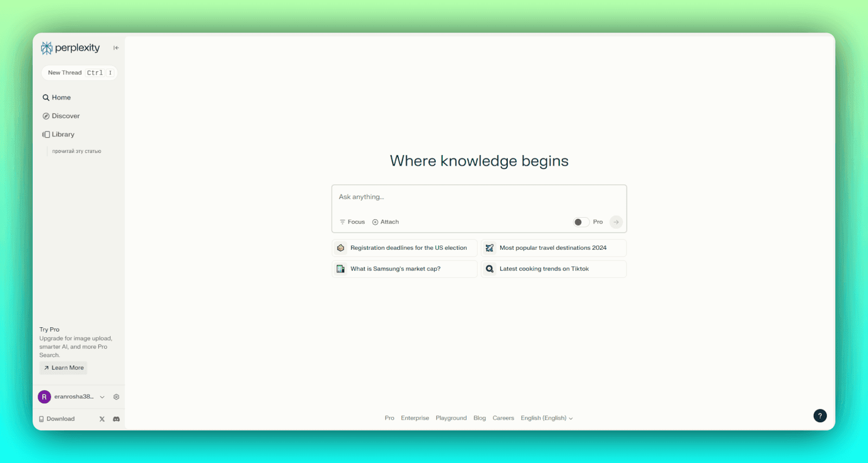Click the Perplexity logo icon
Viewport: 868px width, 463px height.
[x=47, y=48]
